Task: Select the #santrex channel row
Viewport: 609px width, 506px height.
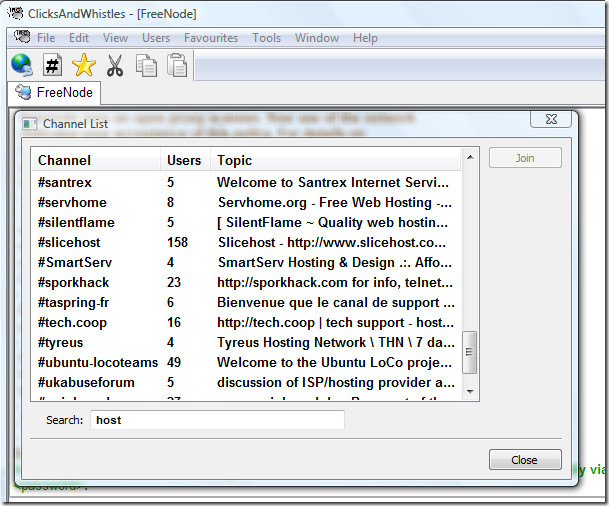Action: pyautogui.click(x=247, y=182)
